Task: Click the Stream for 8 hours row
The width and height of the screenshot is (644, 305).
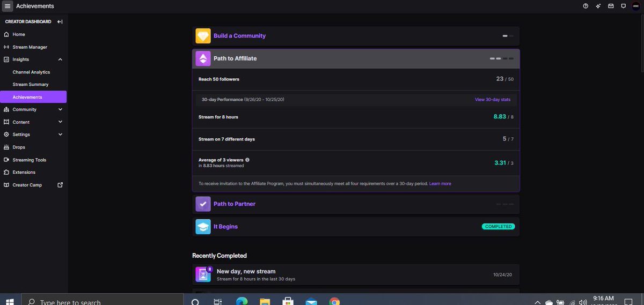Action: [x=356, y=117]
